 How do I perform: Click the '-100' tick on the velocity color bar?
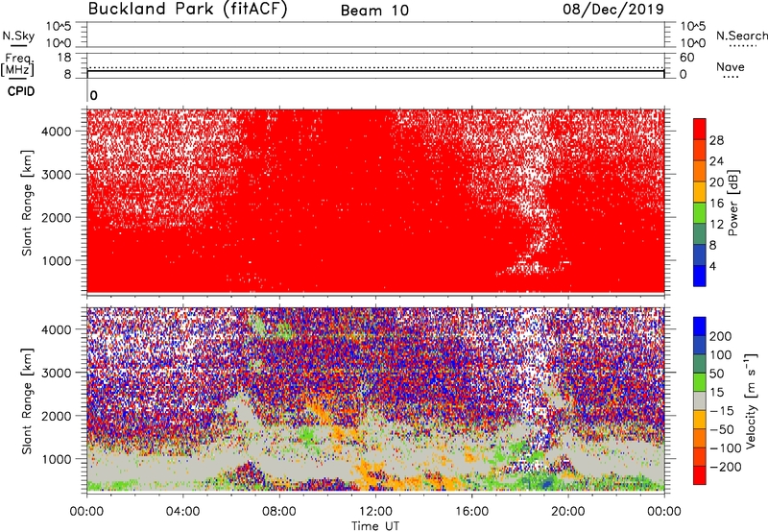tap(726, 448)
